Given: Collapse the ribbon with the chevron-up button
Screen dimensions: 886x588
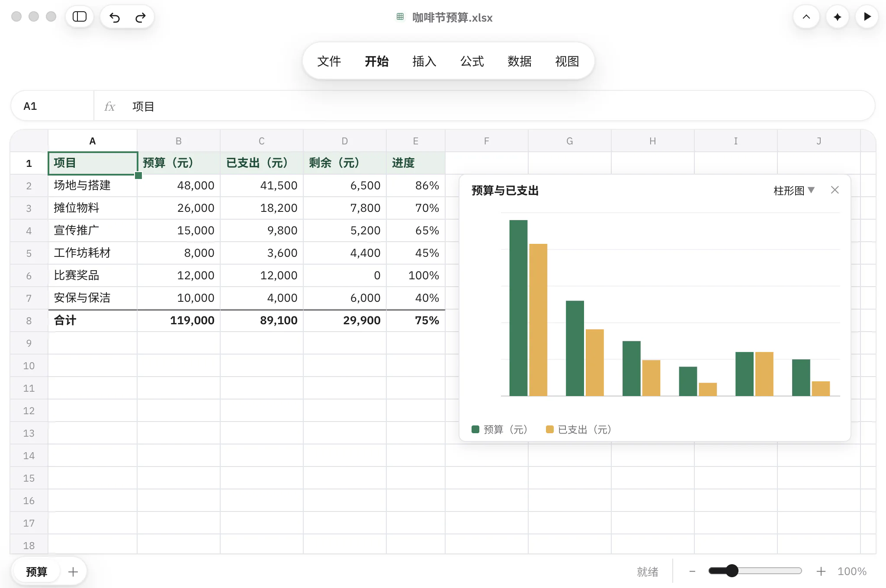Looking at the screenshot, I should tap(806, 17).
